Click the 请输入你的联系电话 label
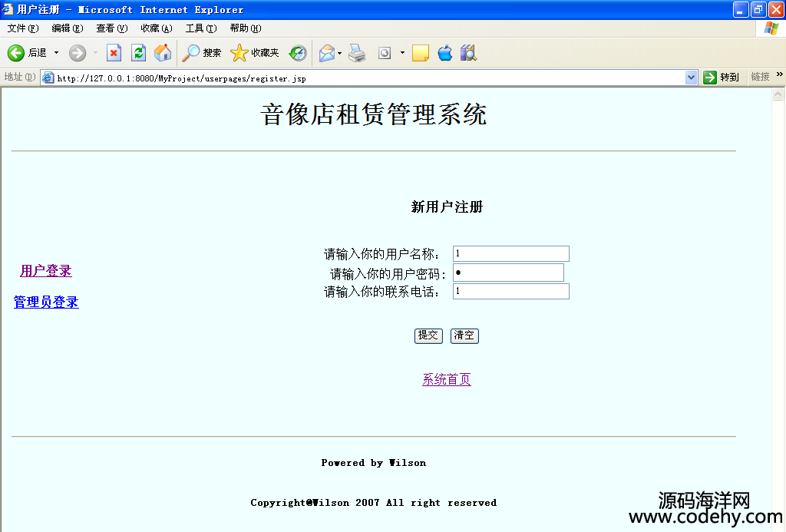This screenshot has width=786, height=532. pos(382,291)
